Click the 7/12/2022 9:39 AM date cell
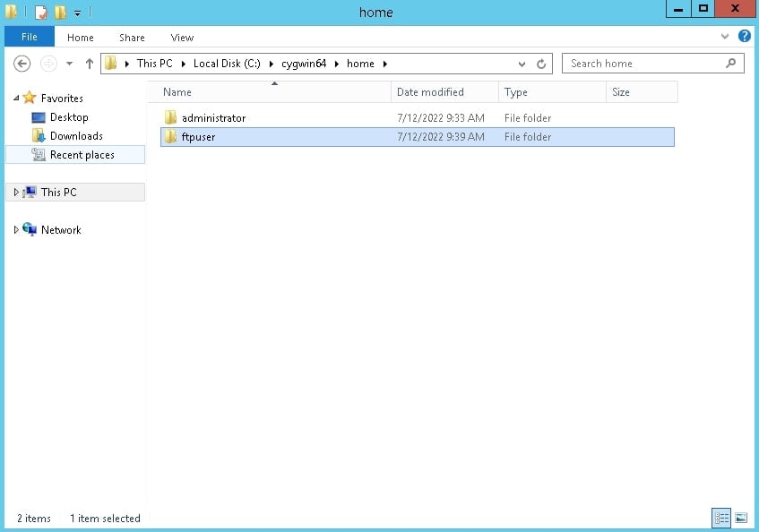 coord(441,137)
